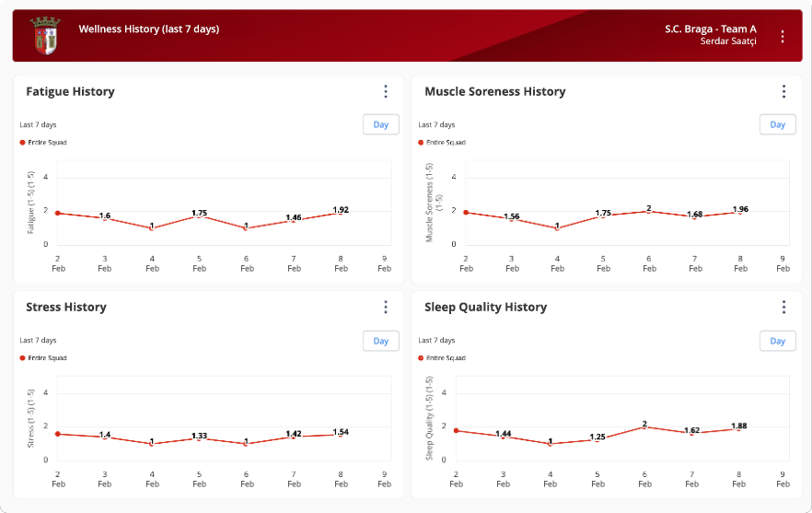Viewport: 812px width, 513px height.
Task: Click the Muscle Soreness History card title
Action: pos(495,92)
